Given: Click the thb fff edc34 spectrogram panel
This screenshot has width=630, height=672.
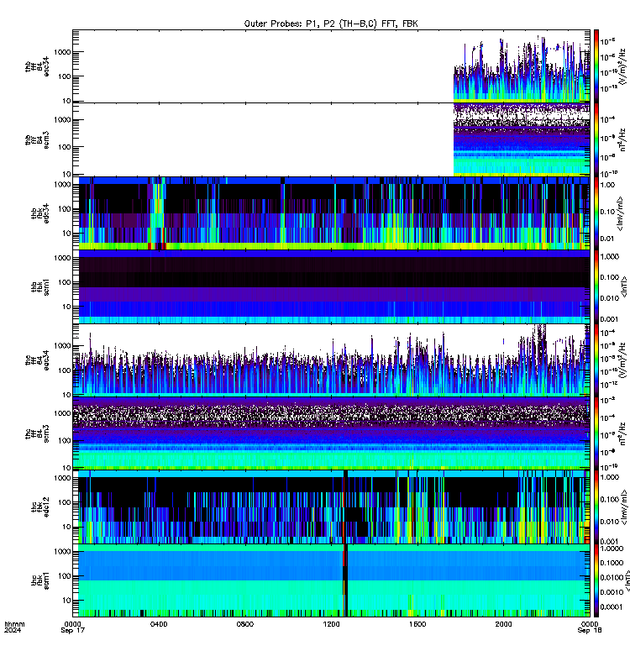Looking at the screenshot, I should click(x=331, y=66).
